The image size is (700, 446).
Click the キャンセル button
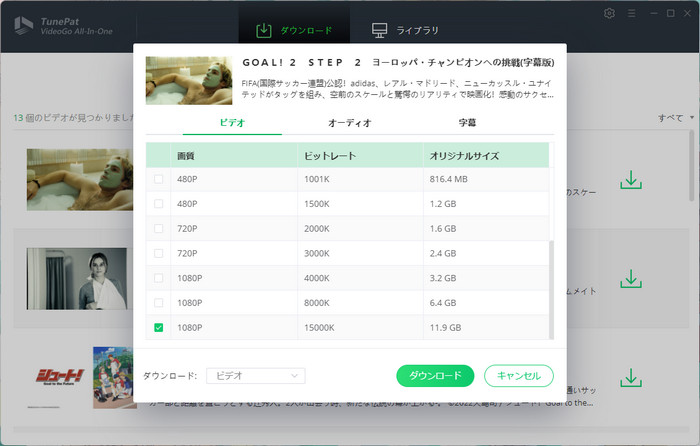(x=519, y=376)
